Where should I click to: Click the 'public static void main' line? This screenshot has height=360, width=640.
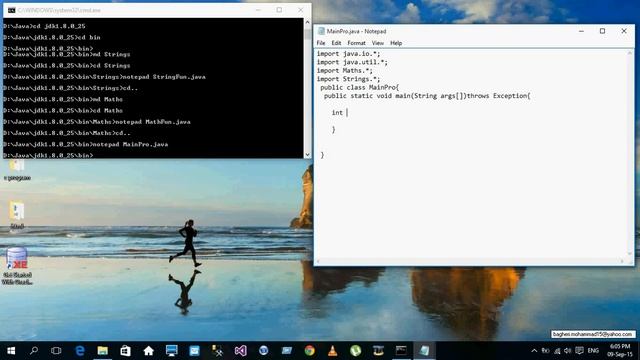(x=427, y=96)
